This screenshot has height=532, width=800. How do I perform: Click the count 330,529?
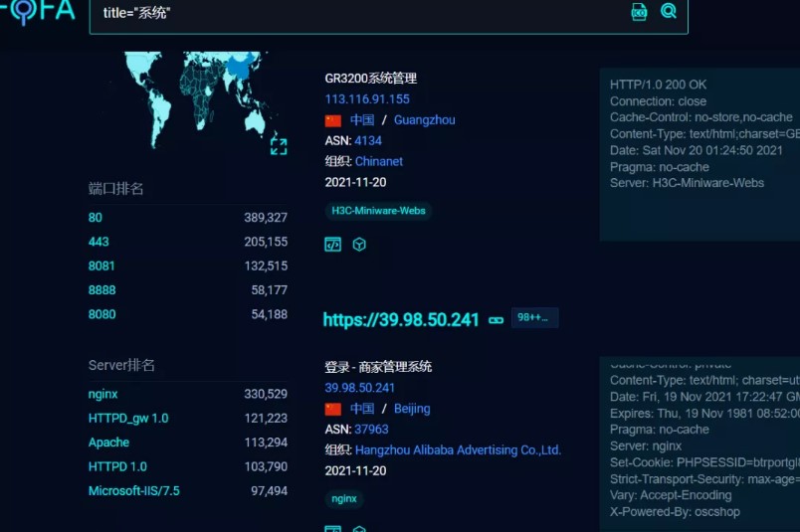tap(266, 395)
